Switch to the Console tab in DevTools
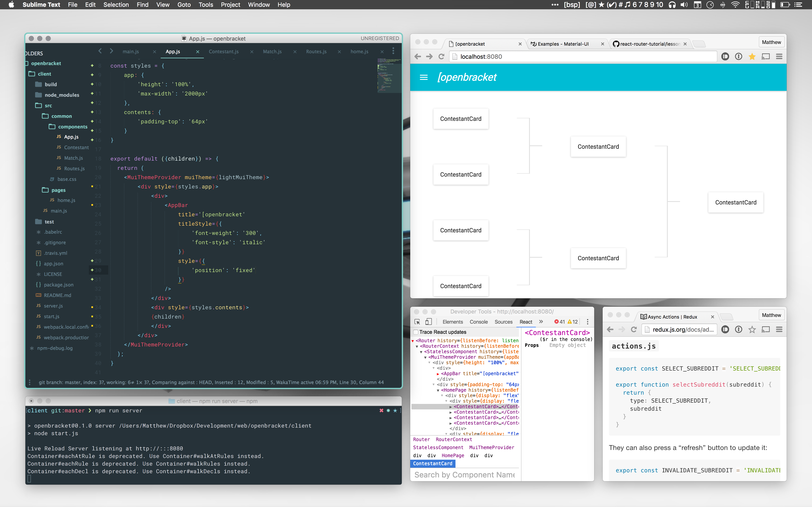The image size is (812, 507). pyautogui.click(x=479, y=322)
